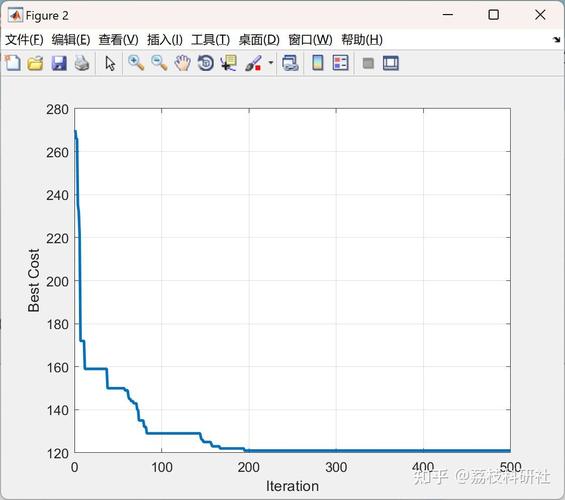Click the dock figure arrow at menu bar
Viewport: 565px width, 500px height.
pyautogui.click(x=556, y=40)
